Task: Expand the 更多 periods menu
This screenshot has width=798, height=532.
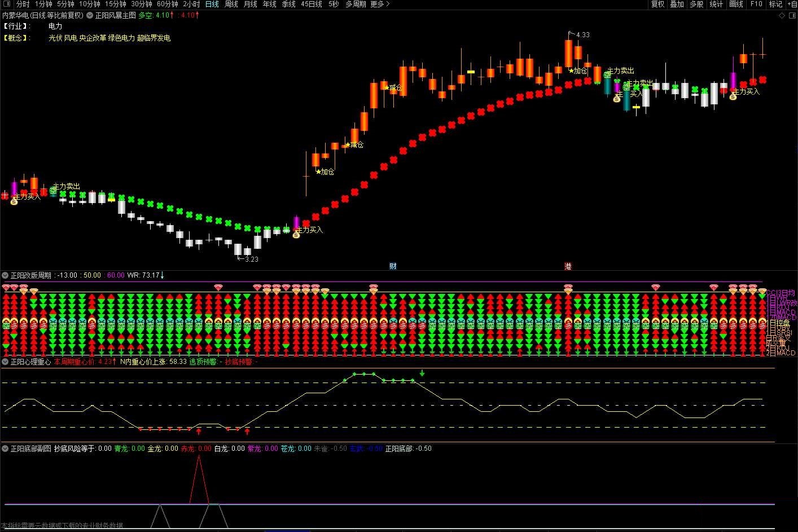Action: point(380,4)
